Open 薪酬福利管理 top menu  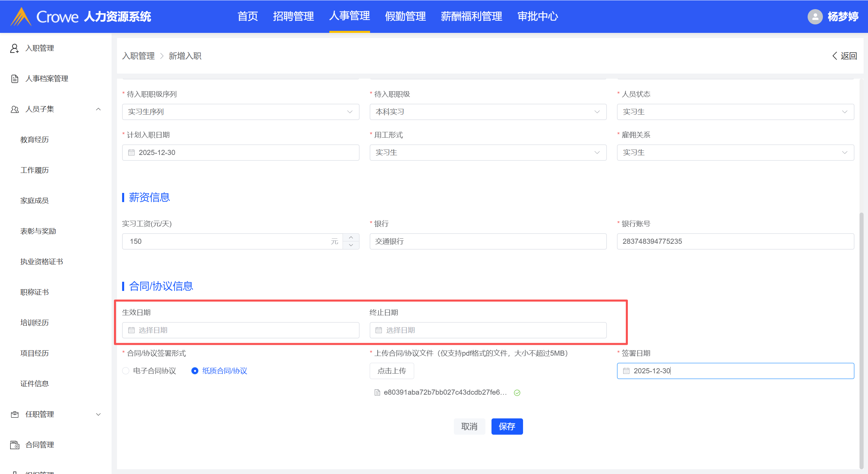click(x=471, y=16)
